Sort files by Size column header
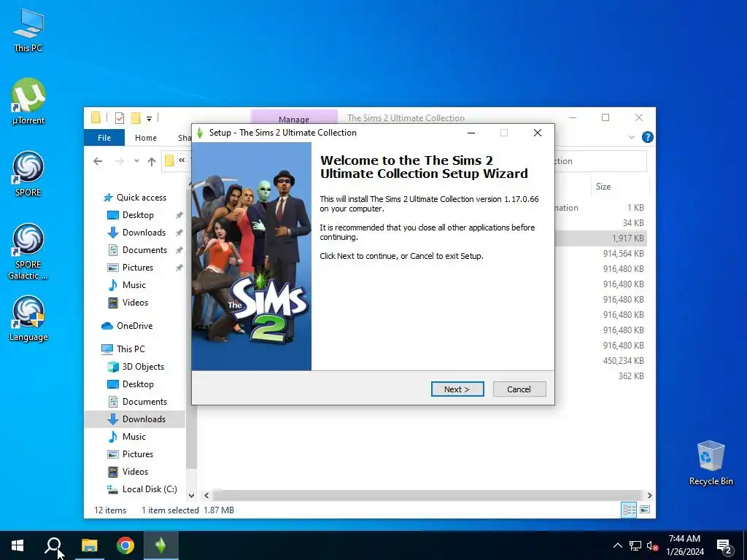This screenshot has height=560, width=747. pos(619,187)
